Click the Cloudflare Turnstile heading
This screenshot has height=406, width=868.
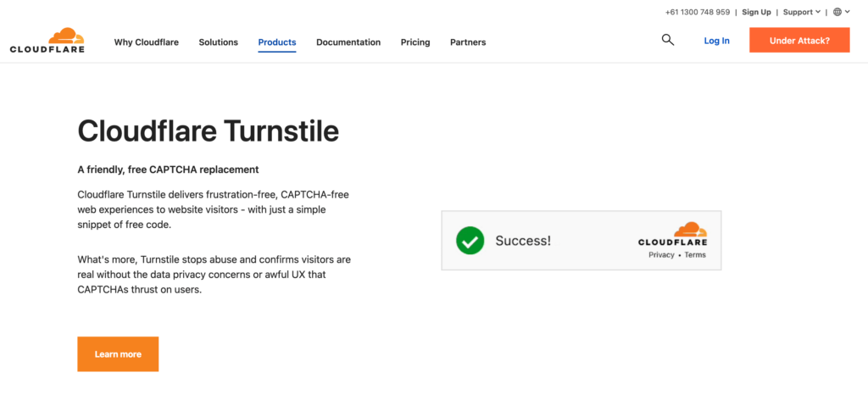tap(209, 132)
